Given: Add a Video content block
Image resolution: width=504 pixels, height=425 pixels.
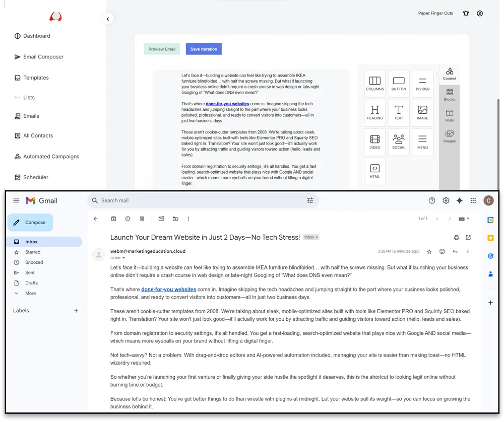Looking at the screenshot, I should point(374,142).
